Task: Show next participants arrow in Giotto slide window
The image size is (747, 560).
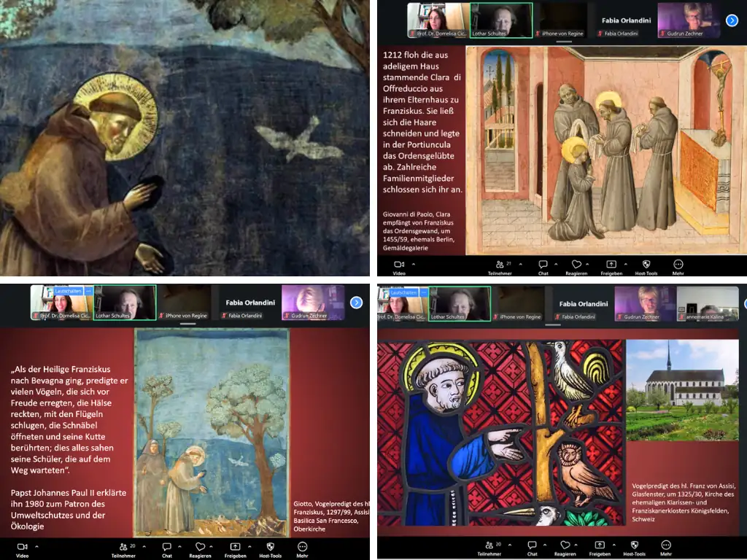Action: point(356,303)
